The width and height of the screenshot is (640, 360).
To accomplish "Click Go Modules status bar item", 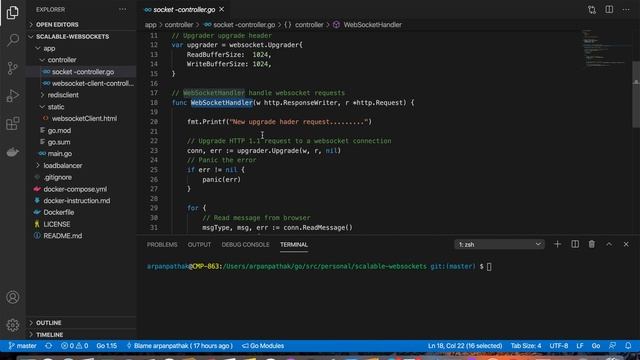I will tap(263, 346).
